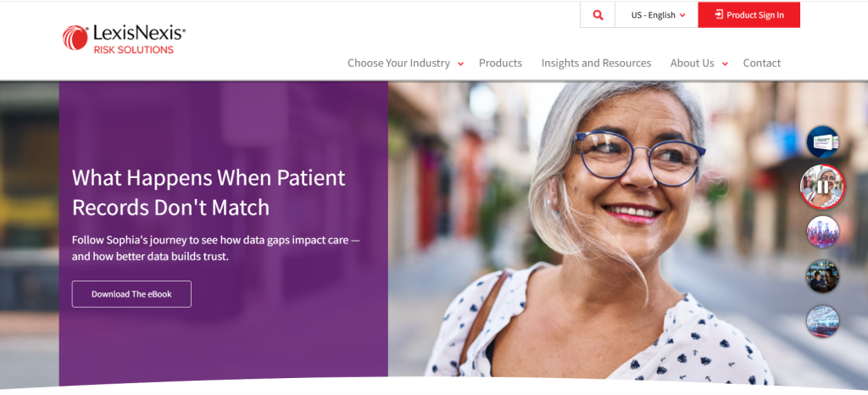The height and width of the screenshot is (395, 868).
Task: Go to the Products menu item
Action: coord(500,63)
